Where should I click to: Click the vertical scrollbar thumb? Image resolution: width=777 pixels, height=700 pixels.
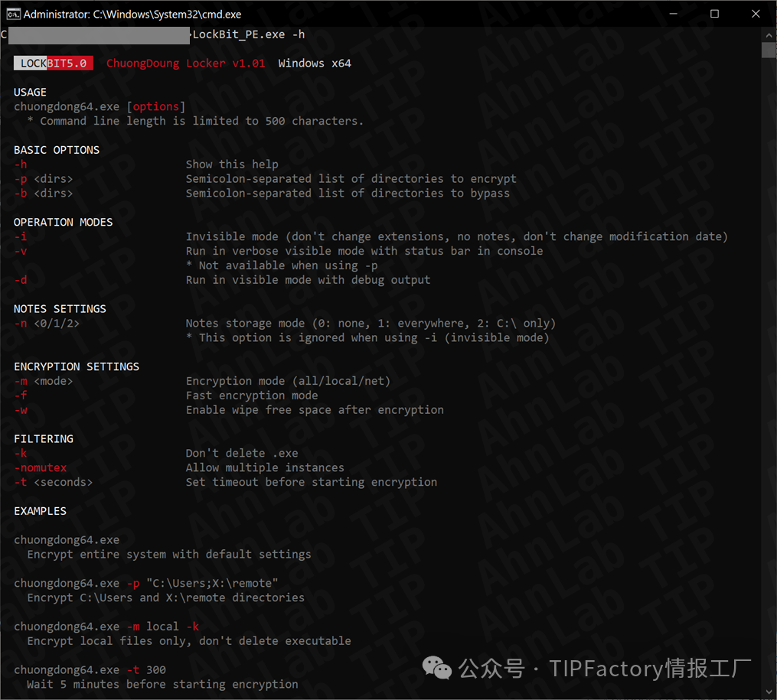click(769, 50)
